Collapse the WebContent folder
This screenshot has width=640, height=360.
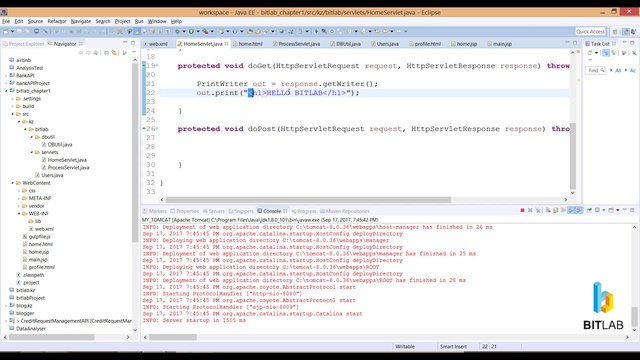(x=12, y=183)
